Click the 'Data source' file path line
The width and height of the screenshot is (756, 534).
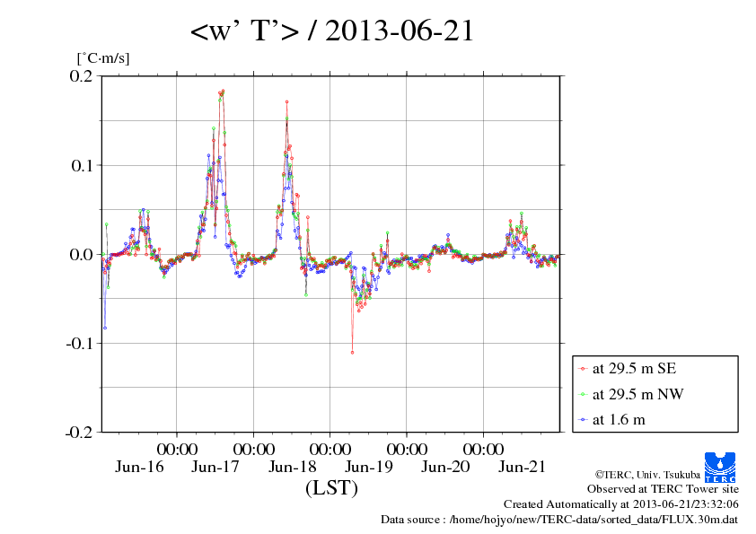(x=559, y=520)
